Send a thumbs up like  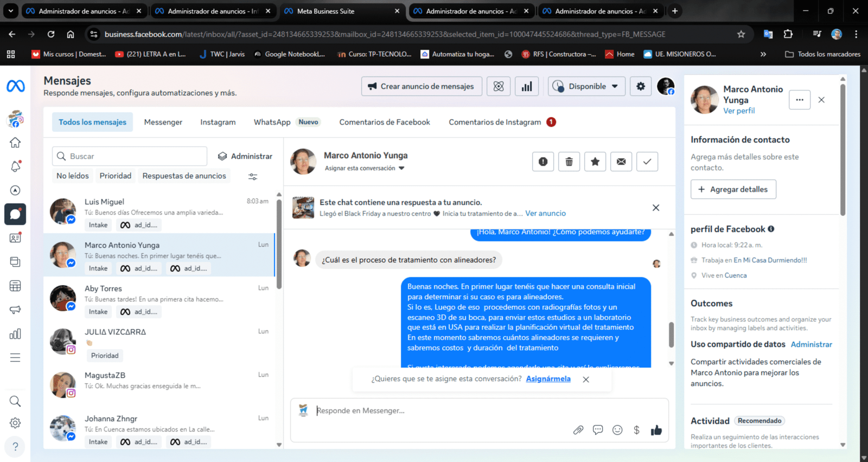pyautogui.click(x=656, y=430)
